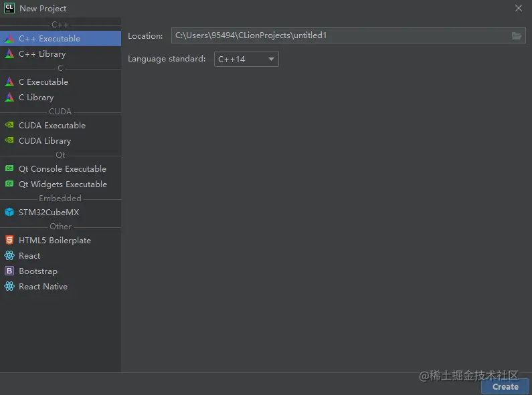Close the New Project dialog

(x=518, y=8)
